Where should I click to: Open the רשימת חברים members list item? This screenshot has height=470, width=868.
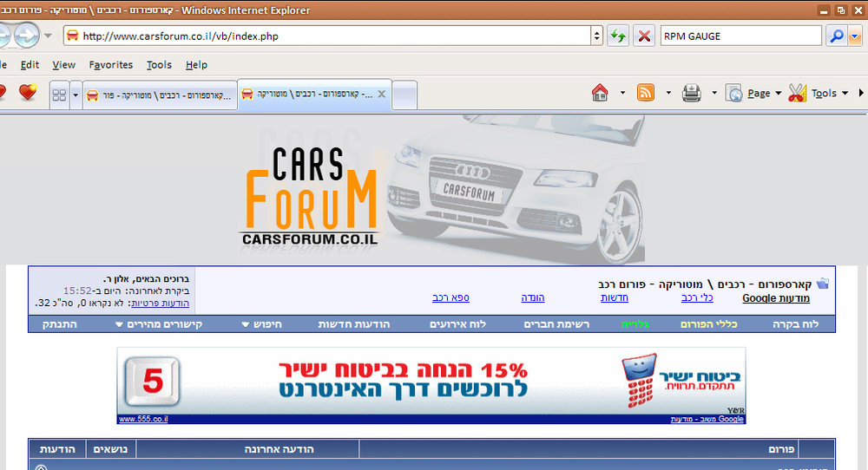[556, 324]
